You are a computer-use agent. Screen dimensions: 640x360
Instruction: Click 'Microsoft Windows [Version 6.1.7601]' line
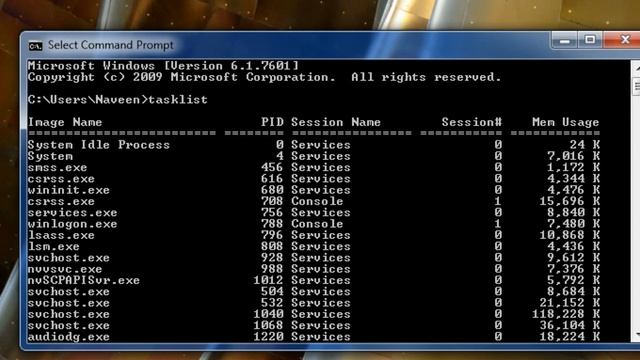(163, 66)
